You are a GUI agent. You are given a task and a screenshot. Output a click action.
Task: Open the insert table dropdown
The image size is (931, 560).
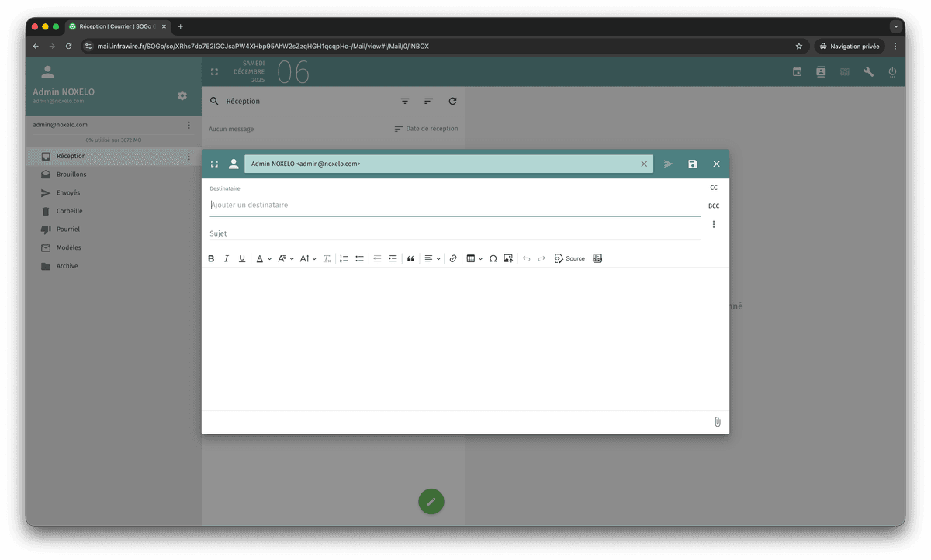(x=474, y=258)
